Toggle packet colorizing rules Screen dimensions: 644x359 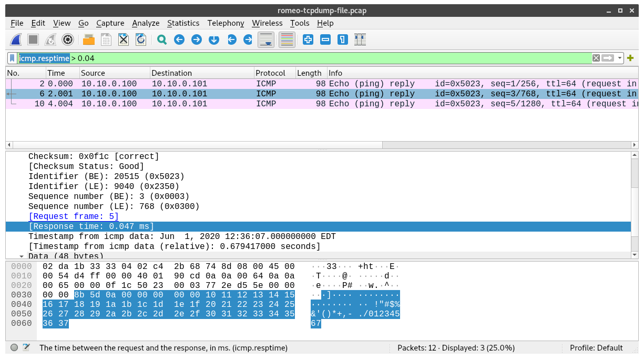click(287, 39)
